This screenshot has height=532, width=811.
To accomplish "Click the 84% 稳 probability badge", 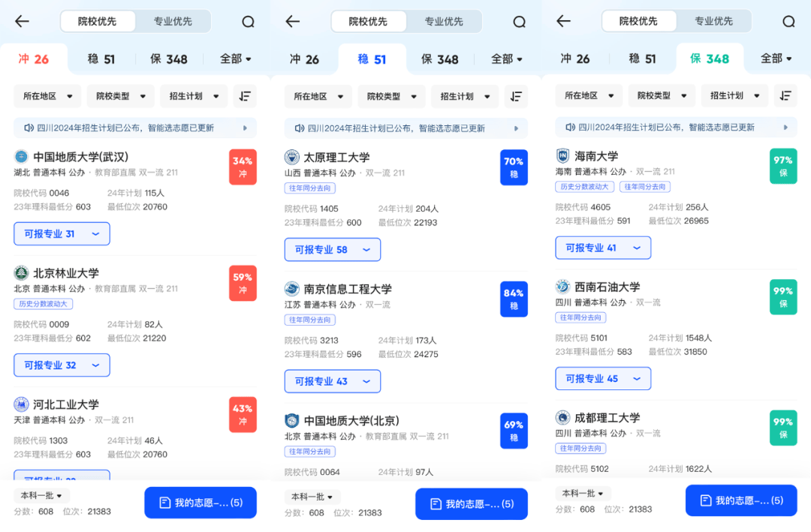I will click(x=514, y=299).
